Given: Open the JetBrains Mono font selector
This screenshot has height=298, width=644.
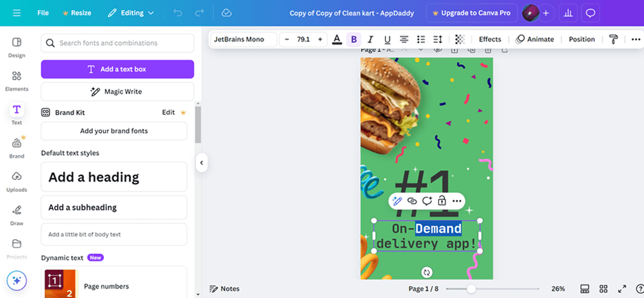Looking at the screenshot, I should (244, 39).
